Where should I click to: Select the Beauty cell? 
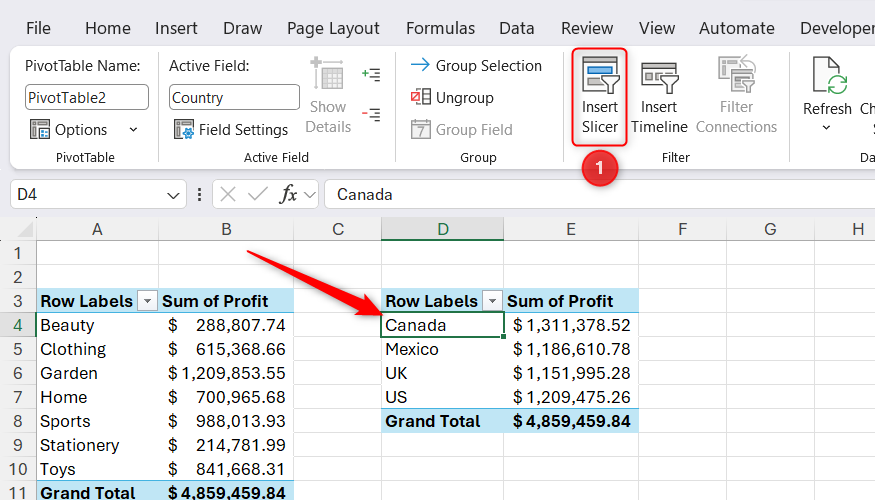(x=97, y=325)
